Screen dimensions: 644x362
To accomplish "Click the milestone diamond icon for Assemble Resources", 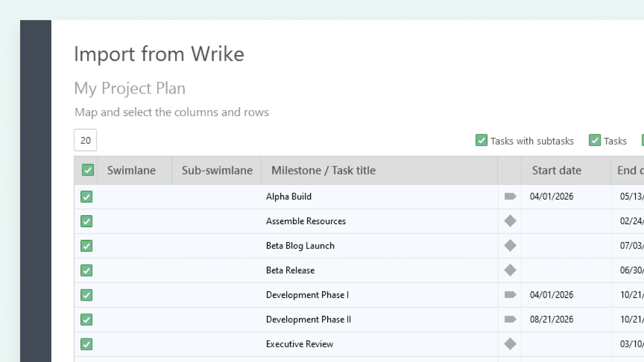I will click(x=510, y=221).
